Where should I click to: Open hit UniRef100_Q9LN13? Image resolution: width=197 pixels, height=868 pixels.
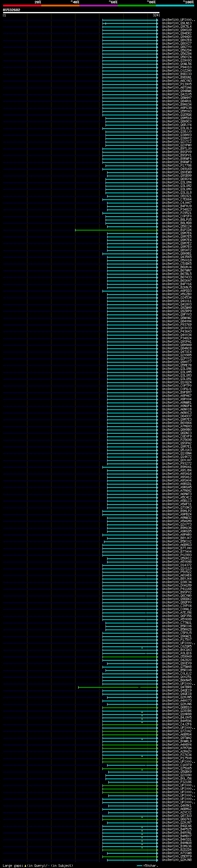pos(176,24)
